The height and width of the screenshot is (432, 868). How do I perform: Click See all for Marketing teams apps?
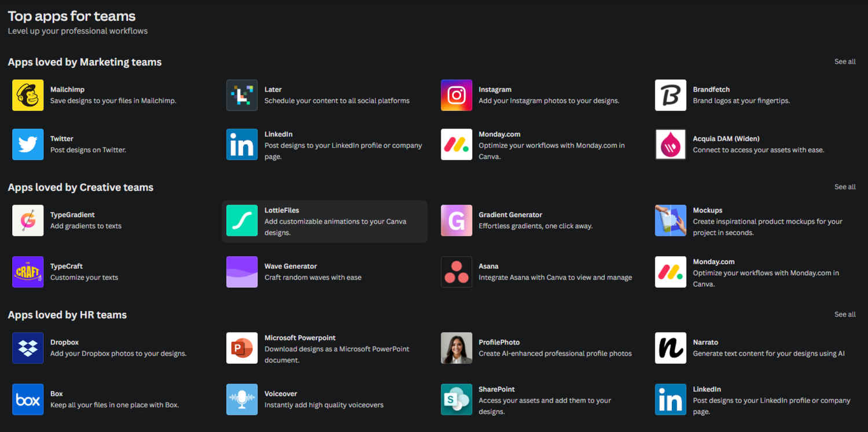point(844,61)
